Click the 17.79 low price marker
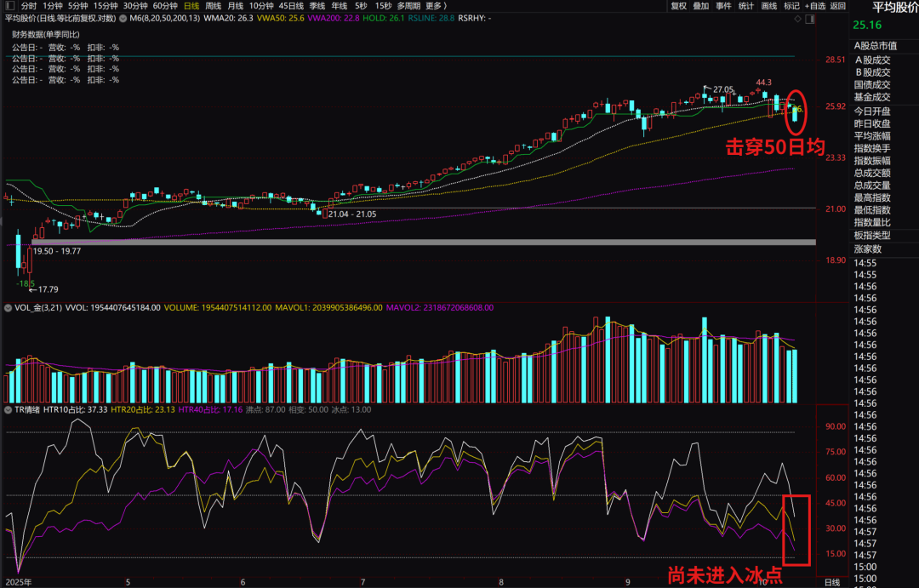 (48, 289)
